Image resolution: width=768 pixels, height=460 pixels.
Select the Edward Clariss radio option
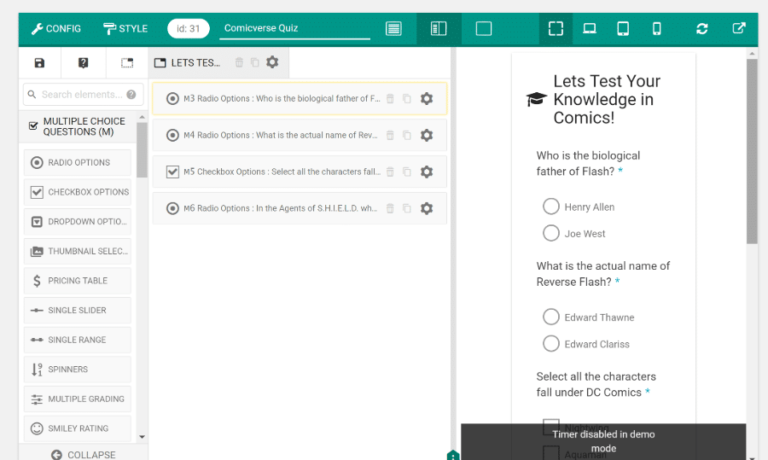tap(551, 343)
